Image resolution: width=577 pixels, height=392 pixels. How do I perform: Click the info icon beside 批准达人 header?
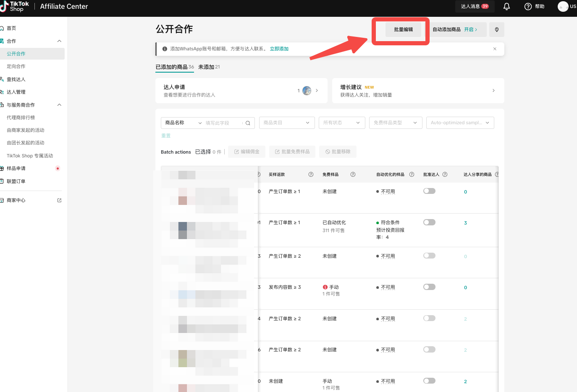pyautogui.click(x=445, y=175)
